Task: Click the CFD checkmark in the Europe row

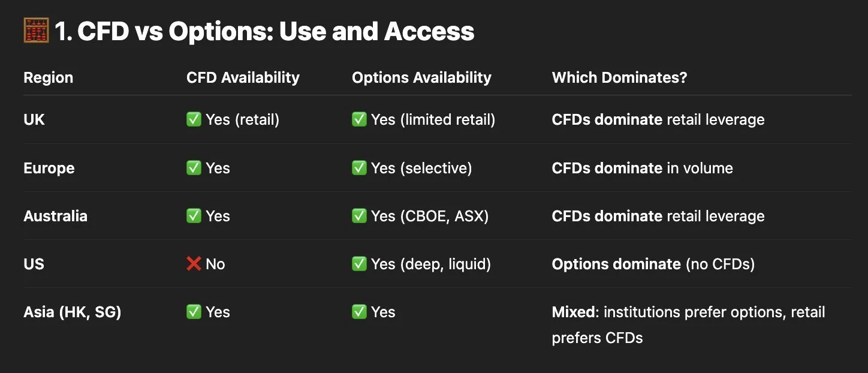Action: pos(194,168)
